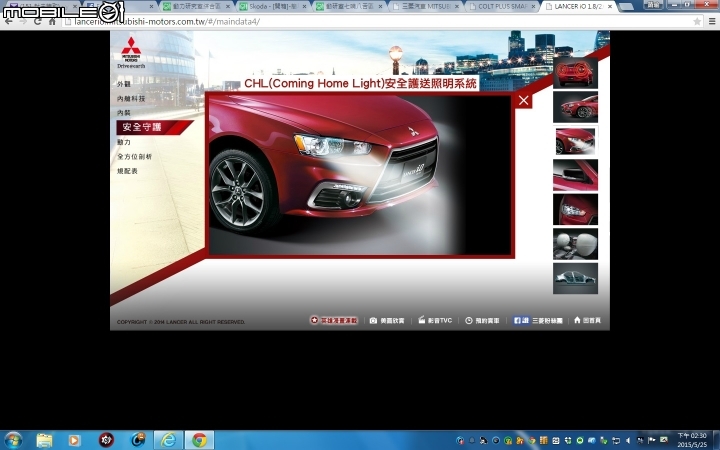Open the TVC video footer link
Screen dimensions: 720x450
435,320
